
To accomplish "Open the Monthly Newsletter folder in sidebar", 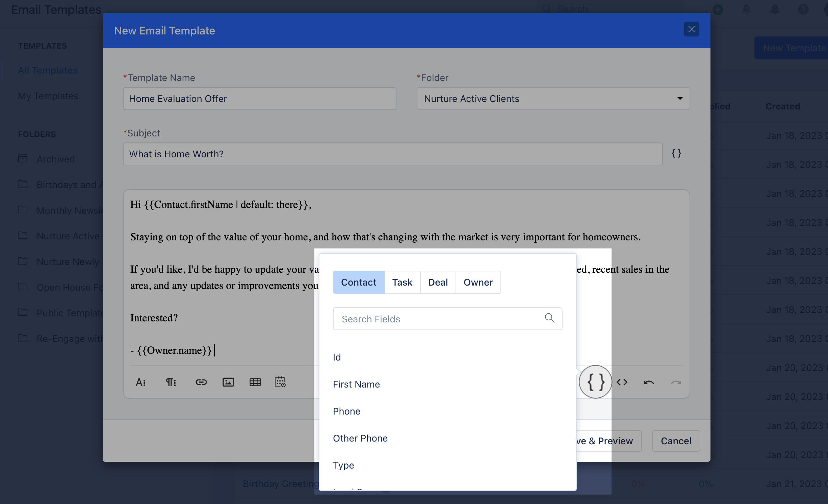I will (x=61, y=210).
